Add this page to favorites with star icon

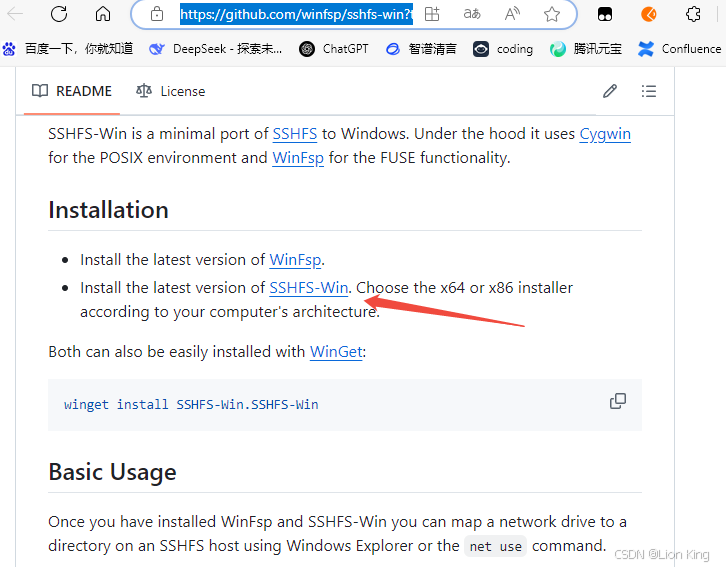tap(552, 14)
